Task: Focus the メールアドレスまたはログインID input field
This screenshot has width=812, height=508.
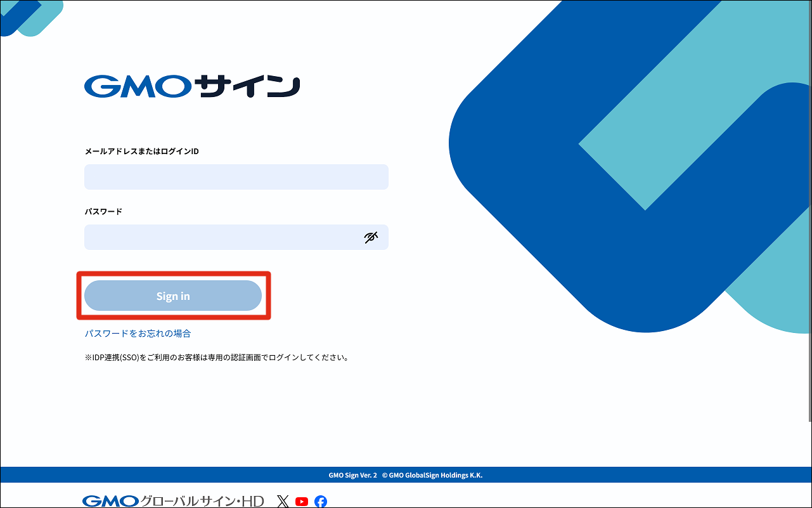Action: [236, 177]
